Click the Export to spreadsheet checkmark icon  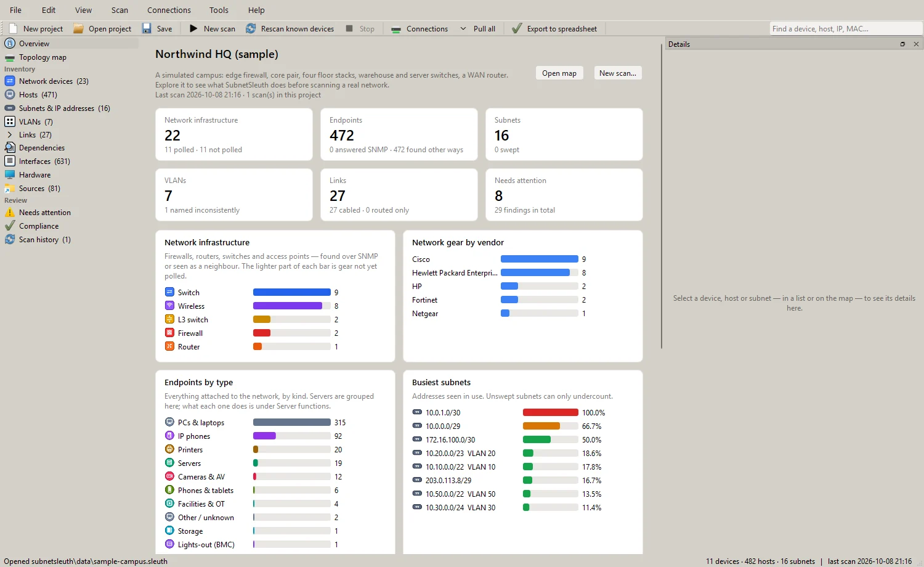(x=517, y=28)
